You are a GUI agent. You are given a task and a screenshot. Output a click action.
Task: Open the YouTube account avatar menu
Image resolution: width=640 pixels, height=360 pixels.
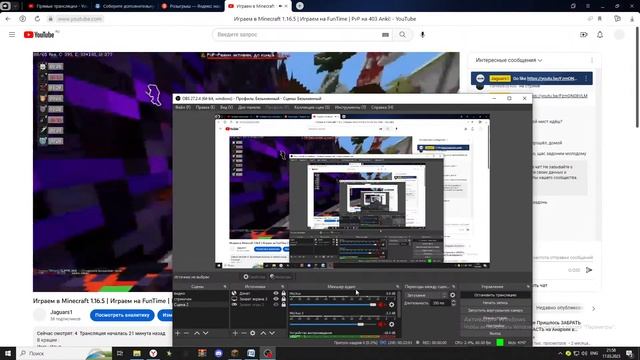[619, 35]
